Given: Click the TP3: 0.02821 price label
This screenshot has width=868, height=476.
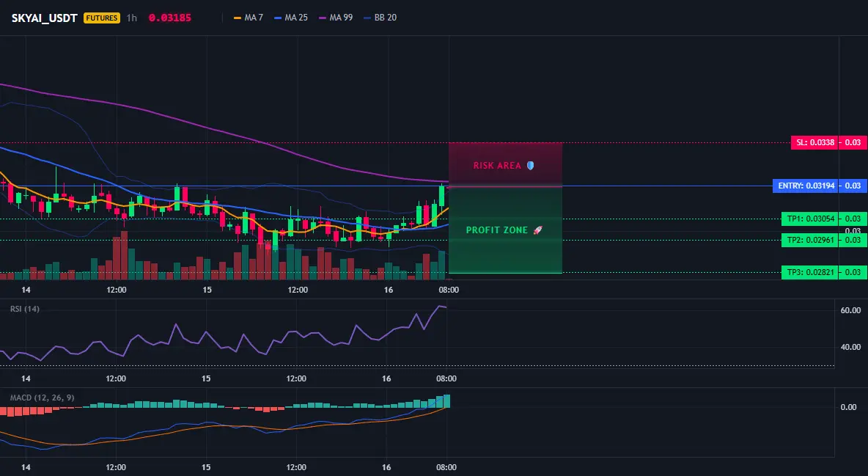Looking at the screenshot, I should pos(810,272).
